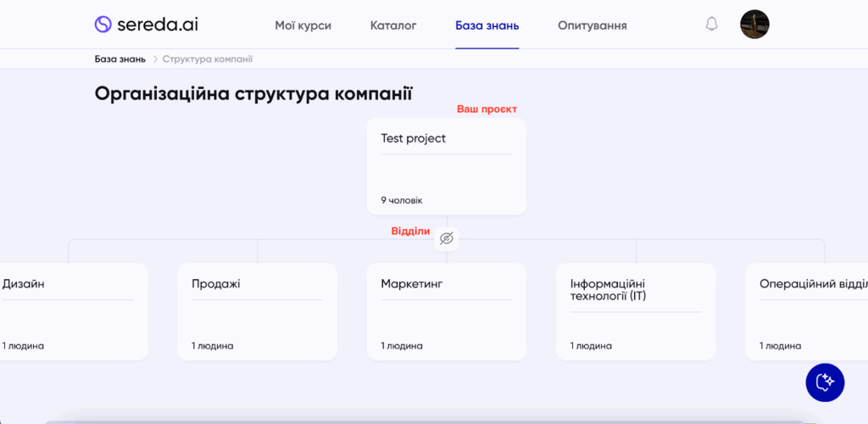Screen dimensions: 868x424
Task: Open the Маркетинг department card
Action: pyautogui.click(x=446, y=311)
